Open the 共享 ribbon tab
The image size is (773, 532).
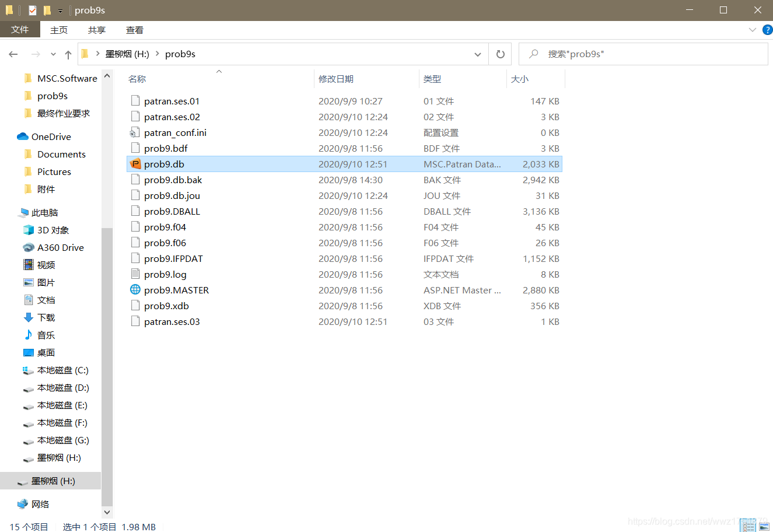coord(97,30)
